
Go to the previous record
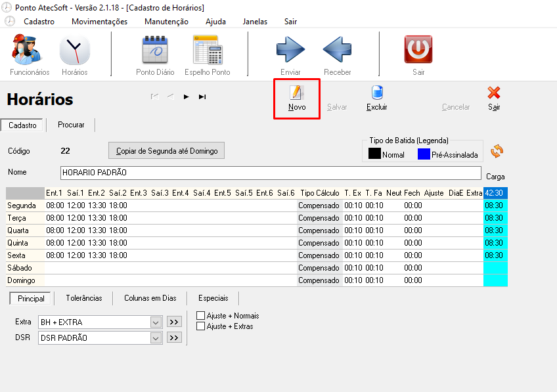point(171,97)
